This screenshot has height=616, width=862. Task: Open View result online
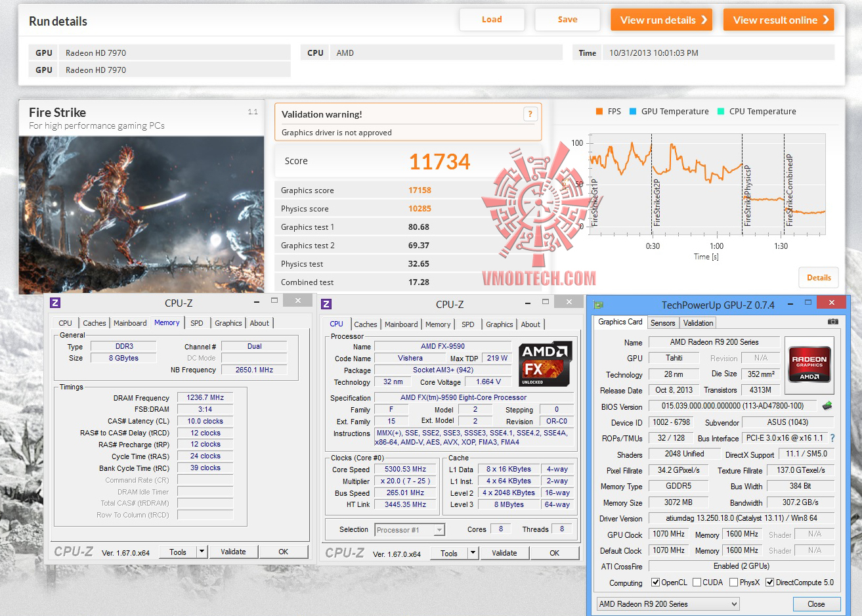(x=779, y=20)
